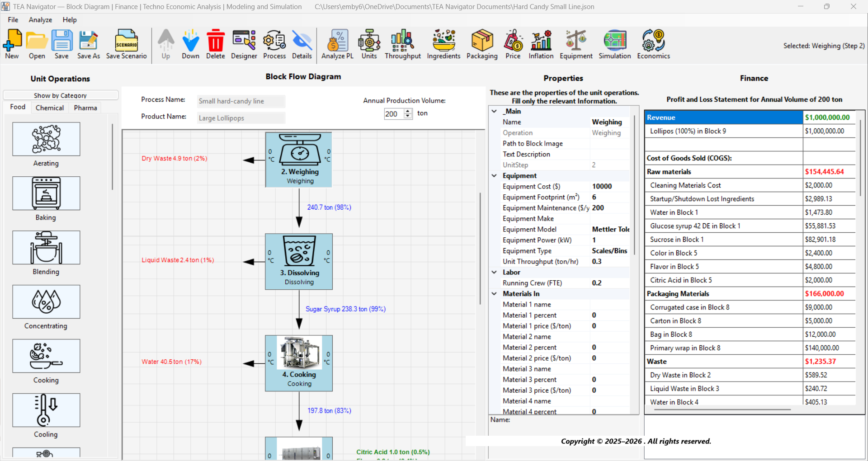Expand the Materials In section
The height and width of the screenshot is (461, 868).
494,293
